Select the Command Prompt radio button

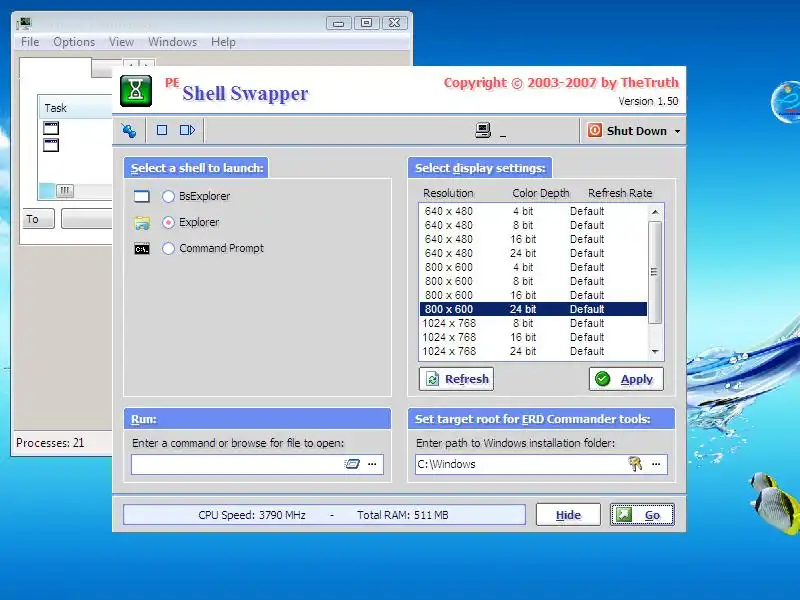[168, 248]
